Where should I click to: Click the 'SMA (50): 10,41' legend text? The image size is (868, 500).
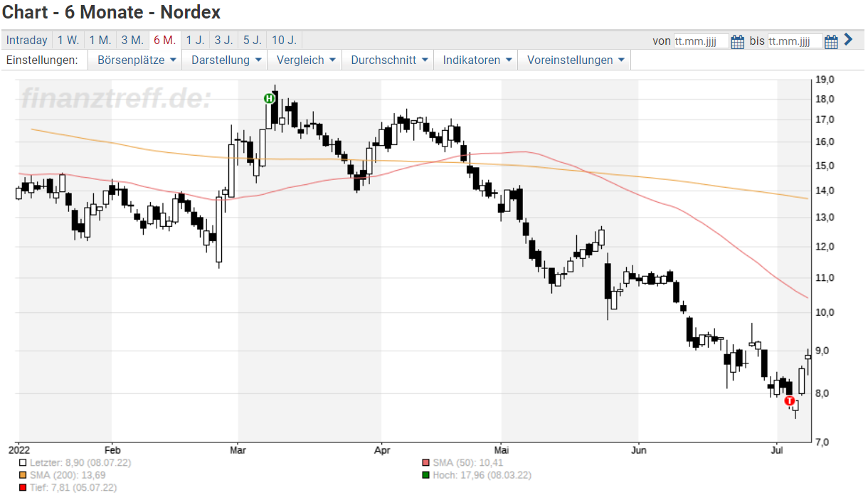point(468,462)
